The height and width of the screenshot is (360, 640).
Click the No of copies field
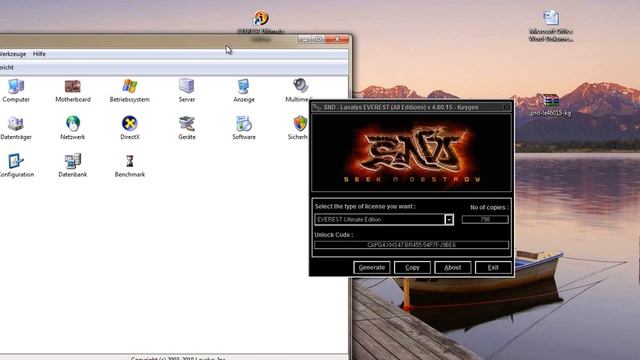pos(485,220)
